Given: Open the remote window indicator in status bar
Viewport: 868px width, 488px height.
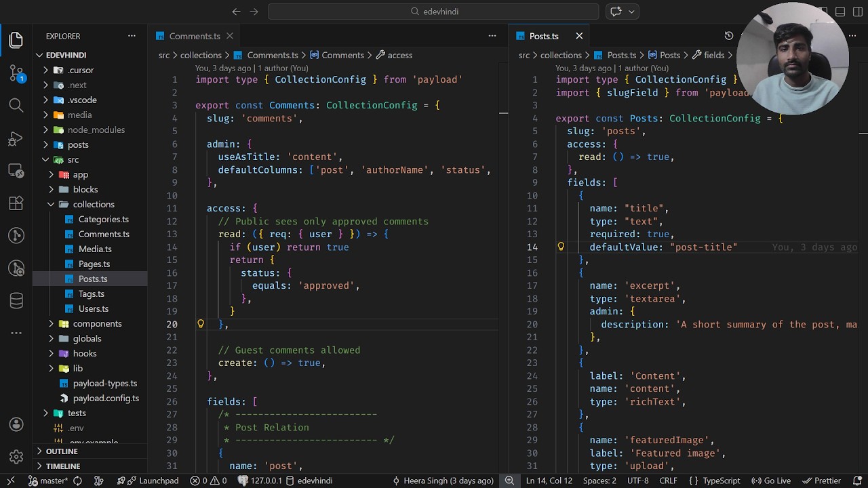Looking at the screenshot, I should tap(11, 481).
